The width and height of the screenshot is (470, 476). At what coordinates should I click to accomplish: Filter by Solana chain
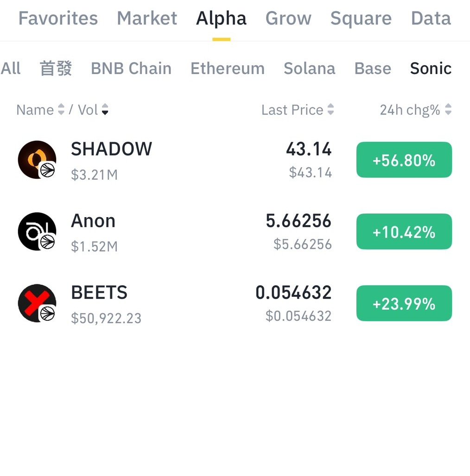(x=309, y=69)
